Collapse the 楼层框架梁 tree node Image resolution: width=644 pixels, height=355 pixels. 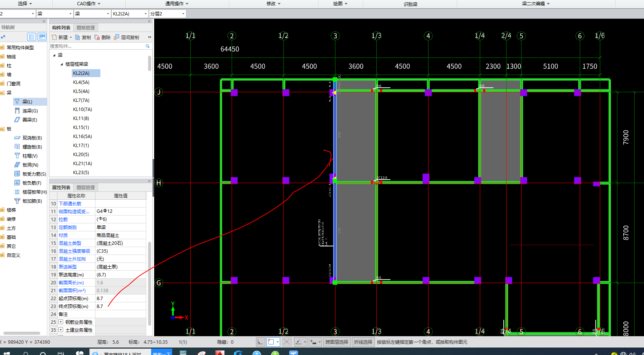tap(62, 64)
